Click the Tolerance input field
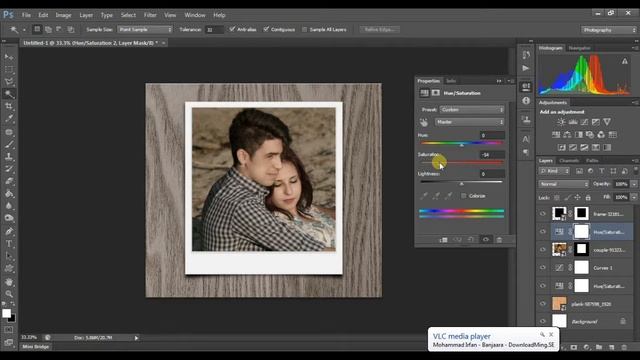 [214, 29]
